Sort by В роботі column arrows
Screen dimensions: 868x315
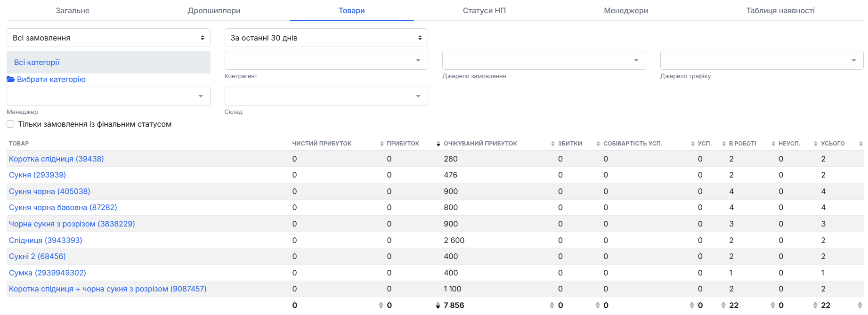[773, 144]
